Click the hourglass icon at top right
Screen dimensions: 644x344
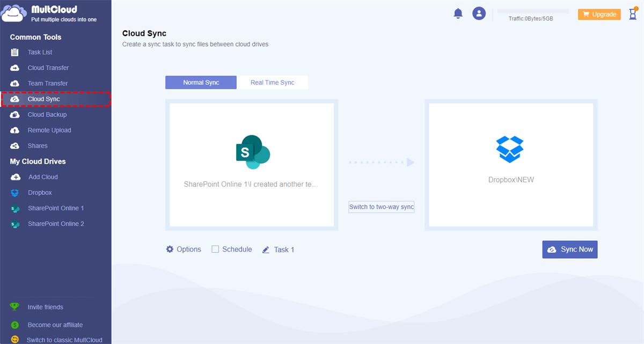tap(633, 13)
